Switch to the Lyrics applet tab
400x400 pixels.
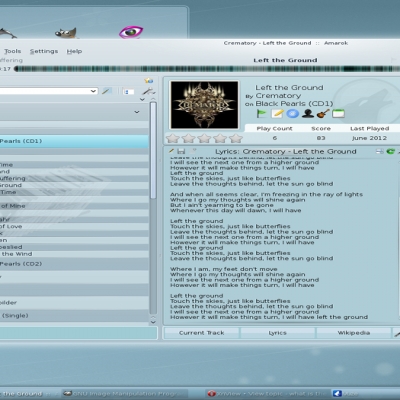278,333
